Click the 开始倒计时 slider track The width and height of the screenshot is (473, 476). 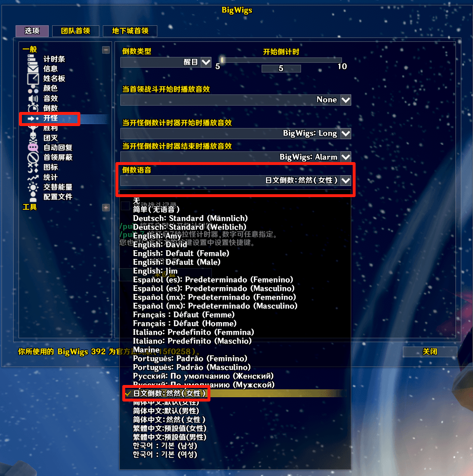point(281,60)
